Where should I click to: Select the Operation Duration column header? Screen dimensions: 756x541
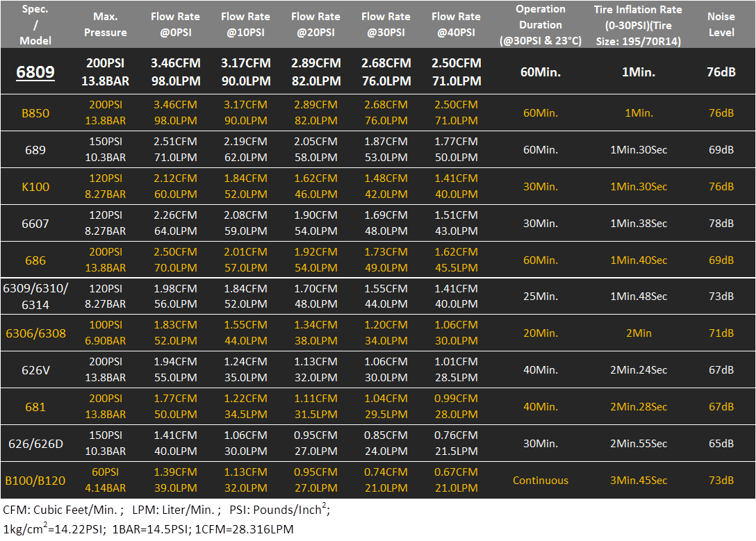[x=540, y=24]
